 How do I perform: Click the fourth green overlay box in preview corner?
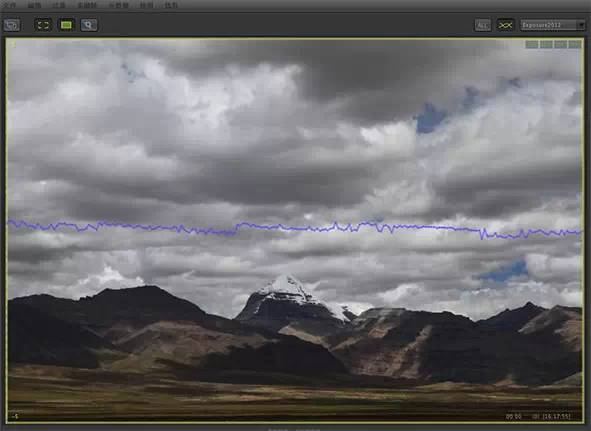tap(575, 44)
